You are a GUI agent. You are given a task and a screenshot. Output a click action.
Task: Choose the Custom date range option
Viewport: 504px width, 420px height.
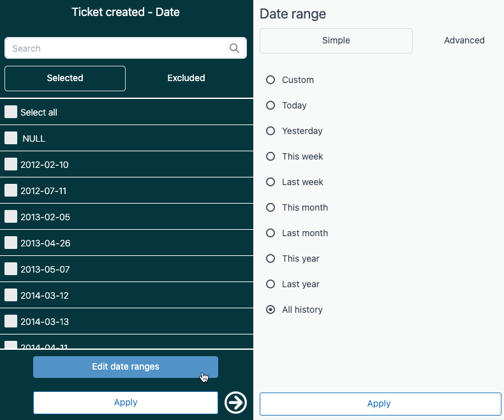click(271, 80)
